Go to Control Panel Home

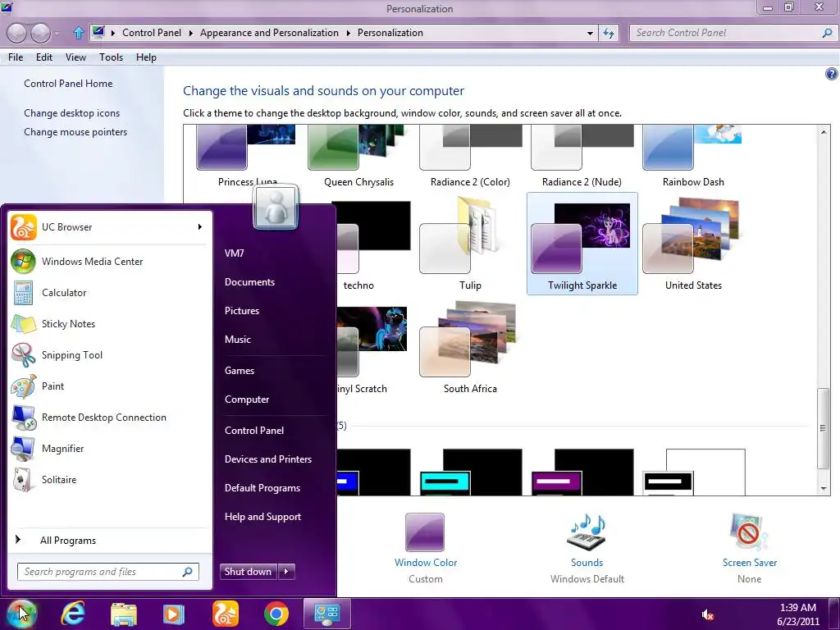(x=68, y=84)
